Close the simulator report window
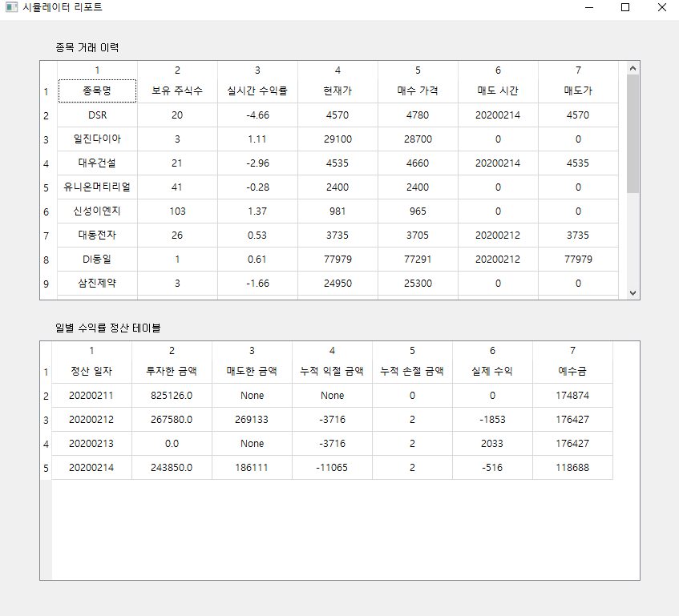The height and width of the screenshot is (616, 679). tap(661, 7)
